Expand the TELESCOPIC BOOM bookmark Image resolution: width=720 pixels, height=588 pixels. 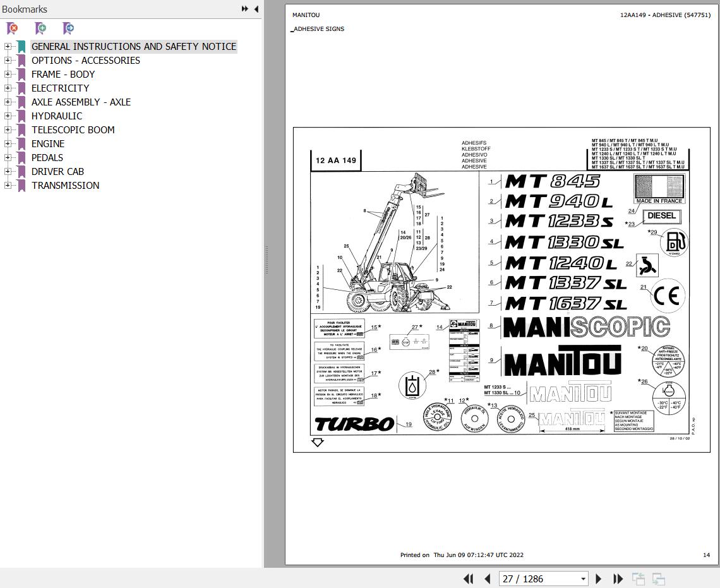click(x=8, y=130)
